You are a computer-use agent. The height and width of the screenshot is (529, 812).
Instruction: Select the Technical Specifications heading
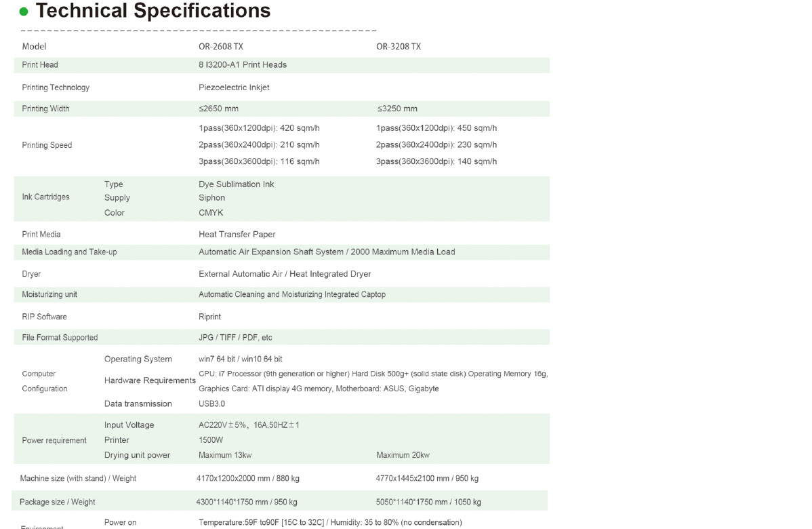153,10
